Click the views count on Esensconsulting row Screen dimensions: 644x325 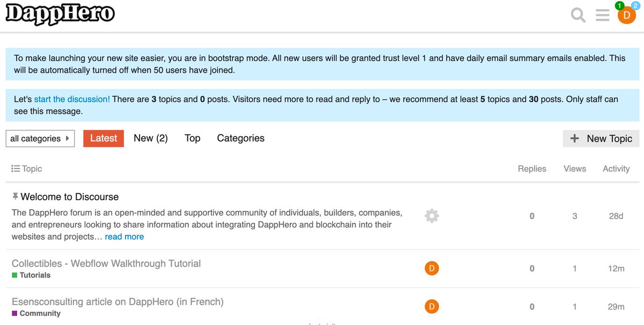point(575,306)
